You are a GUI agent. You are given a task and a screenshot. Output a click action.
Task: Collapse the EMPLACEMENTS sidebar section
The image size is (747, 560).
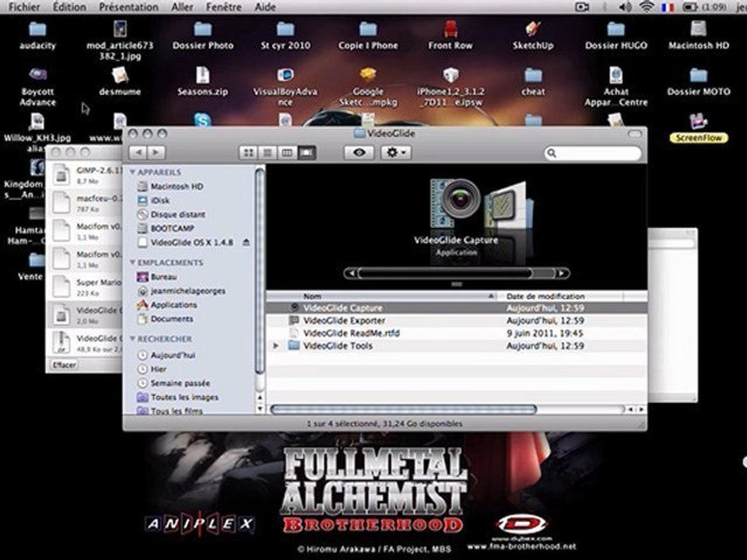(132, 262)
